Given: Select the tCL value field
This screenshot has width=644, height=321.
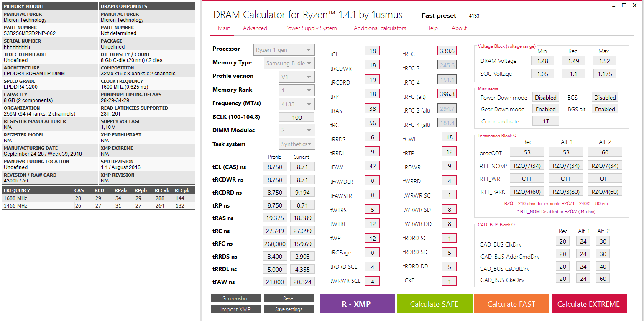Looking at the screenshot, I should pos(372,51).
